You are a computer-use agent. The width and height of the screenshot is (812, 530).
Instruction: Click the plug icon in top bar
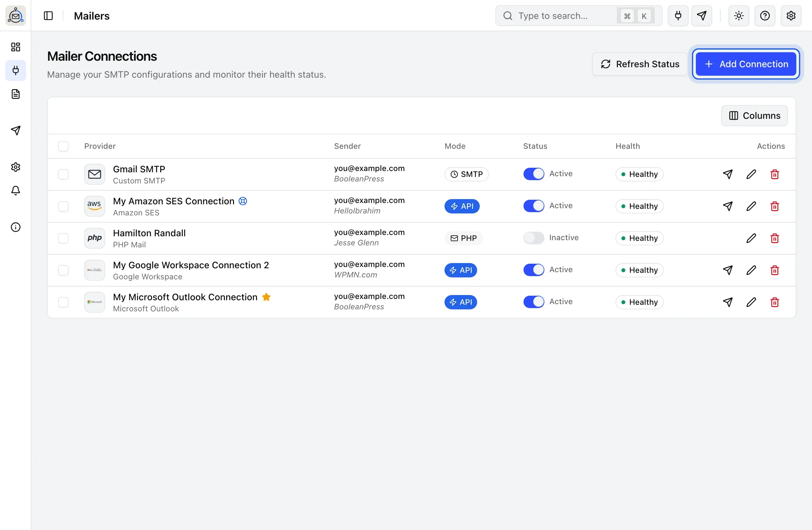[x=678, y=16]
